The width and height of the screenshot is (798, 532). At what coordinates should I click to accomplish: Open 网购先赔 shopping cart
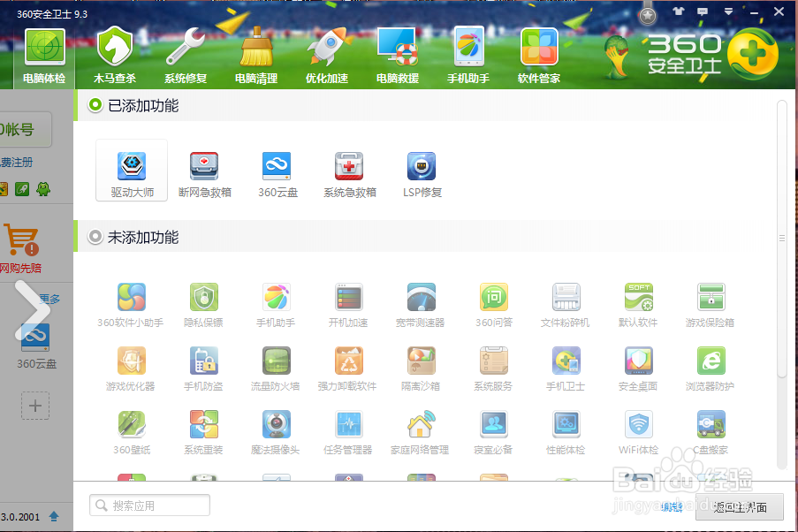pyautogui.click(x=21, y=248)
